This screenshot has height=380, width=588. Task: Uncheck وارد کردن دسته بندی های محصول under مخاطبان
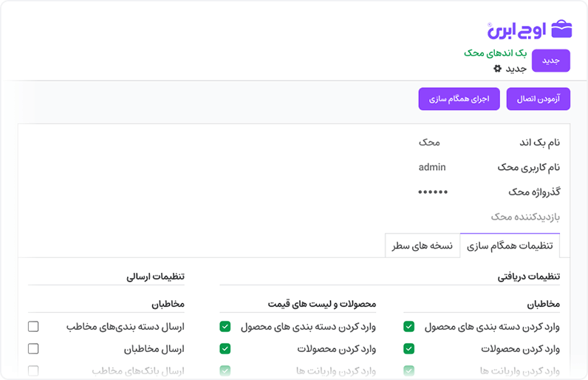(x=408, y=326)
